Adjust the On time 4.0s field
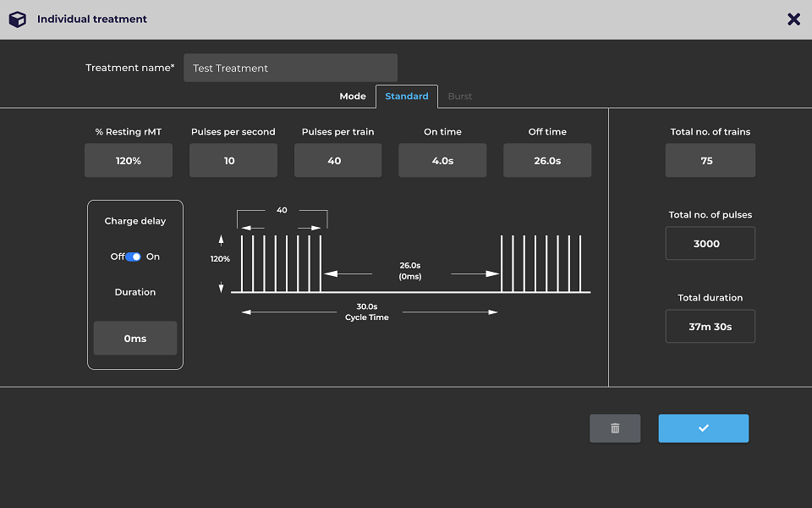 pyautogui.click(x=442, y=161)
